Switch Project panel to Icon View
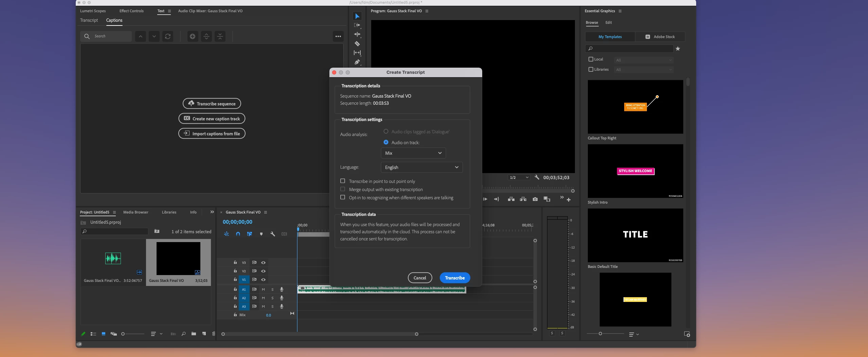868x357 pixels. (104, 334)
